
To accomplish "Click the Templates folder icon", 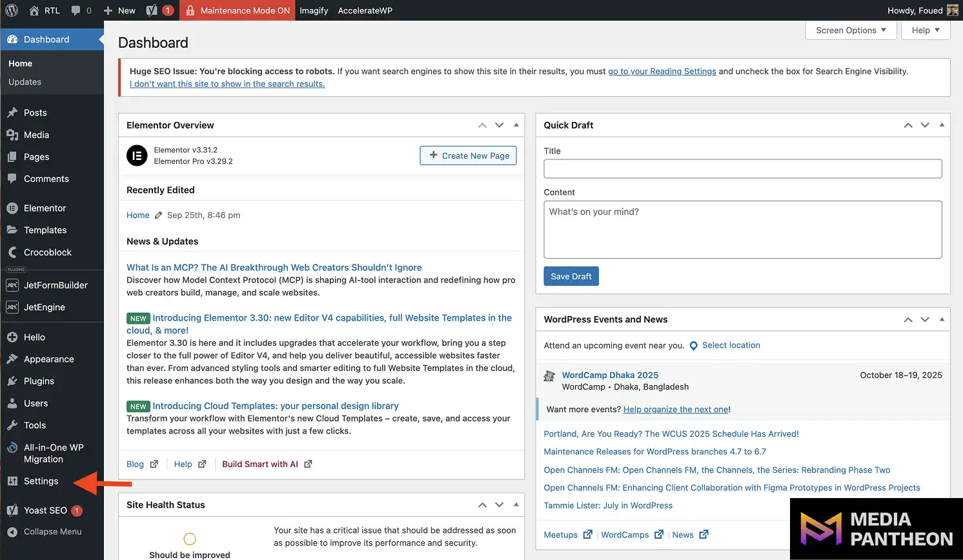I will pyautogui.click(x=12, y=230).
